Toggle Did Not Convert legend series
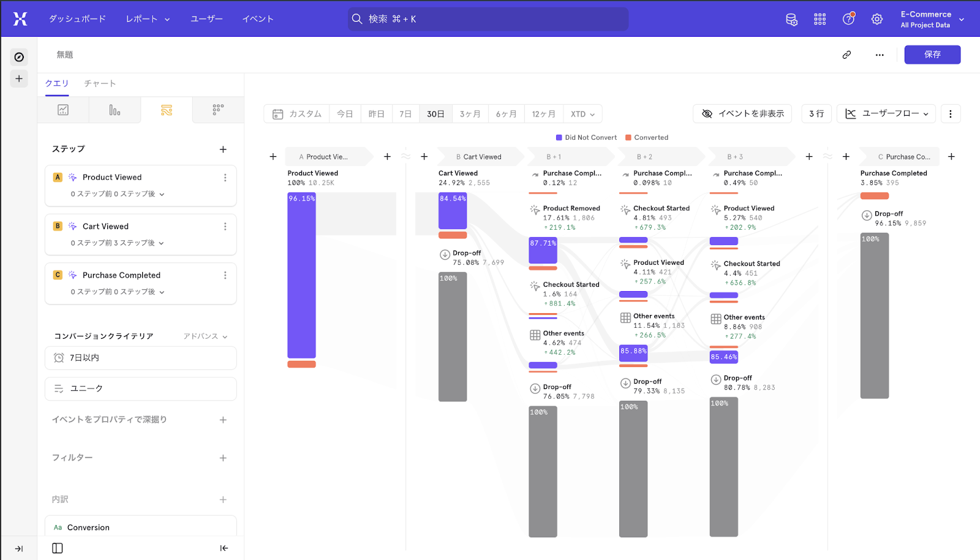 click(586, 138)
